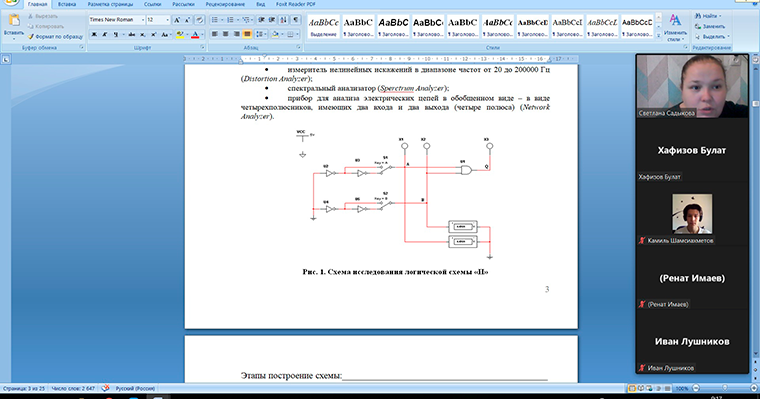The image size is (760, 399).
Task: Center the text alignment
Action: 225,34
